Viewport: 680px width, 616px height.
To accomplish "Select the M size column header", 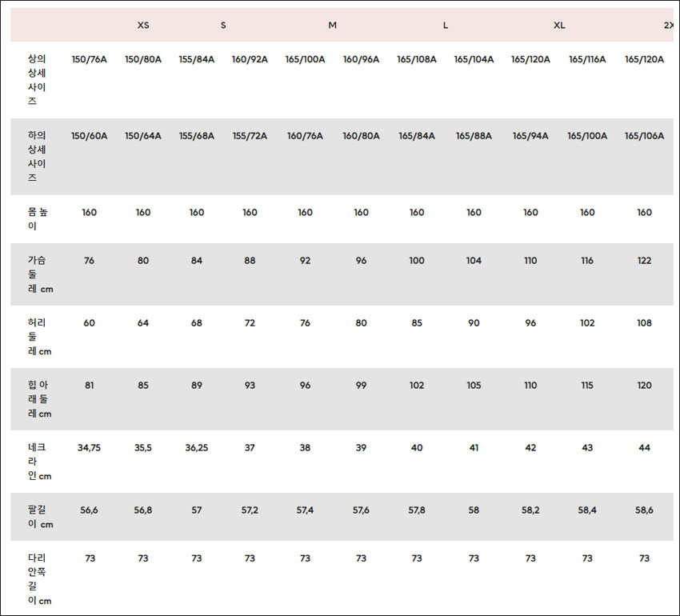I will [x=333, y=25].
